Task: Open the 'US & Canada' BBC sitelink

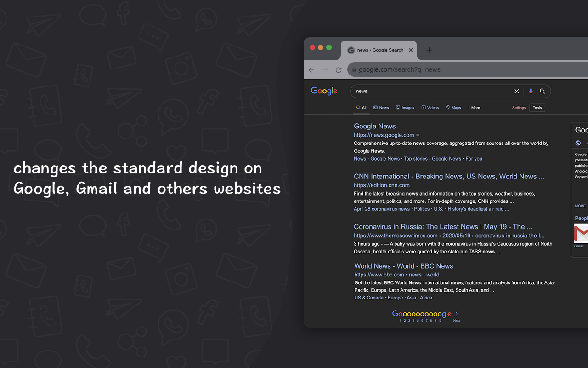Action: tap(369, 298)
